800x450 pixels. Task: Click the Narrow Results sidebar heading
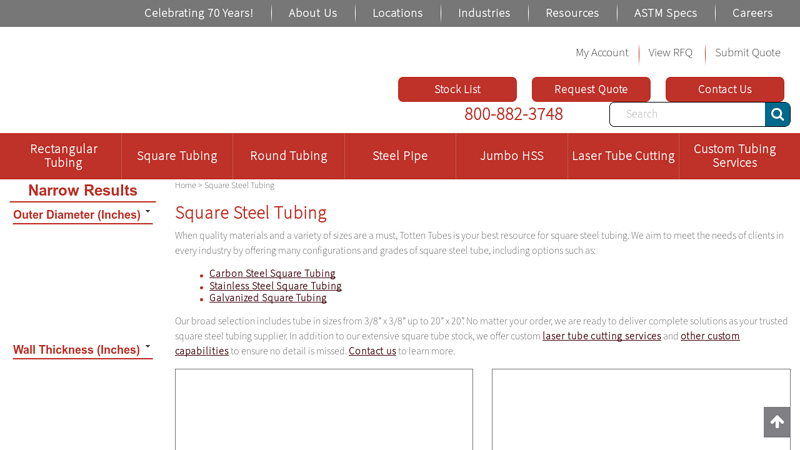(x=83, y=190)
